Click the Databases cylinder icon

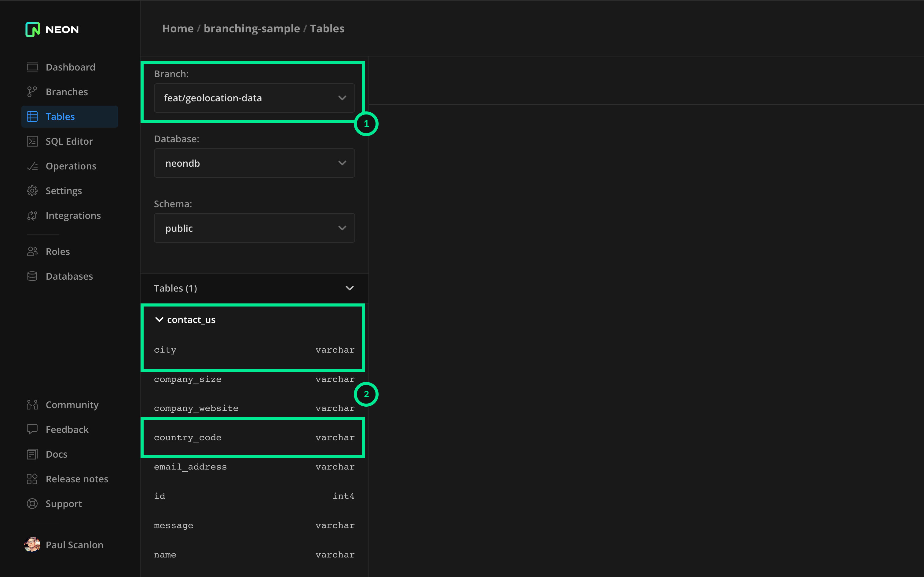32,276
